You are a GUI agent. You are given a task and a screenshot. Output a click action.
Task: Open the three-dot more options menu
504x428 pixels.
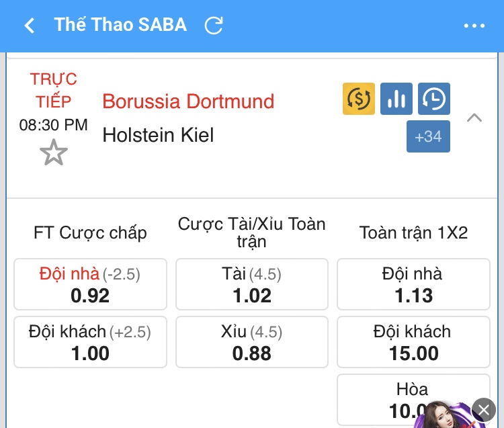tap(474, 26)
